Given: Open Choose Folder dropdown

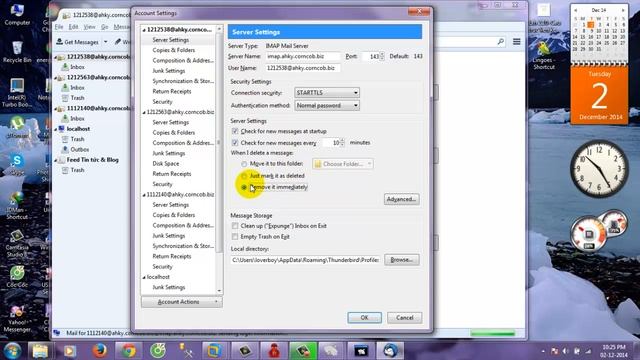Looking at the screenshot, I should coord(343,164).
